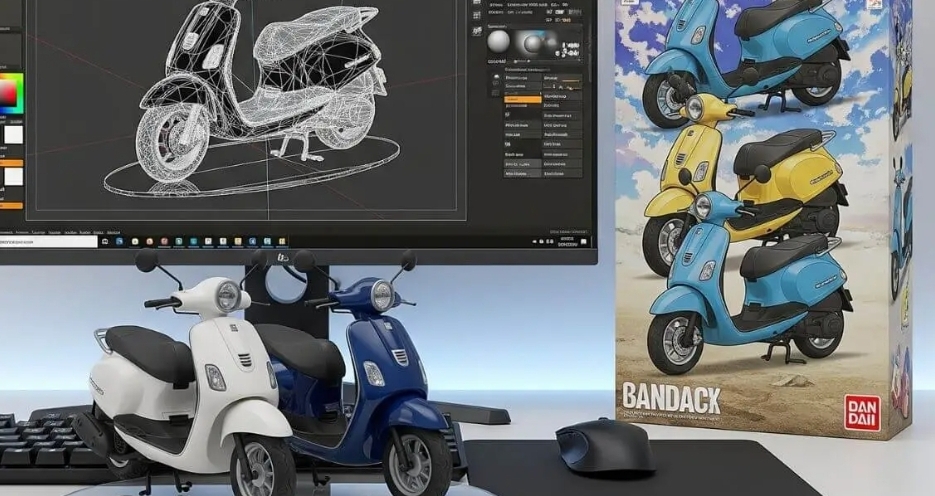This screenshot has height=496, width=935.
Task: Click the orange bar at bottom of left panel
Action: click(11, 206)
